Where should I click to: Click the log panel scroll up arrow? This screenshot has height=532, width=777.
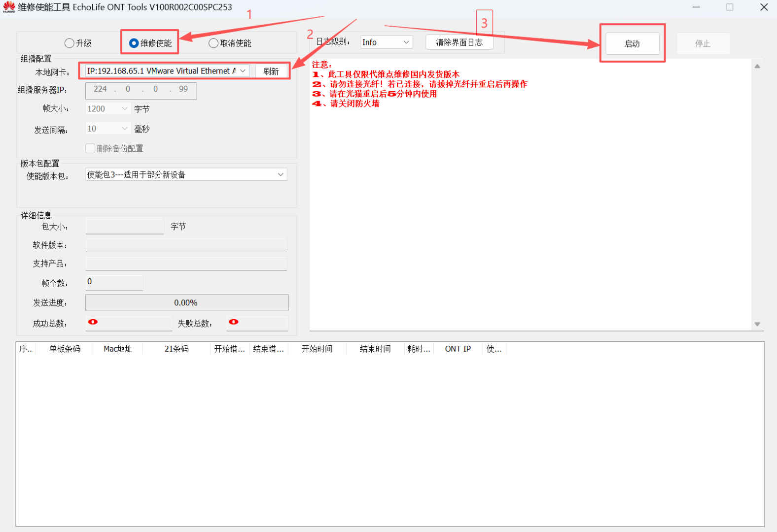757,66
